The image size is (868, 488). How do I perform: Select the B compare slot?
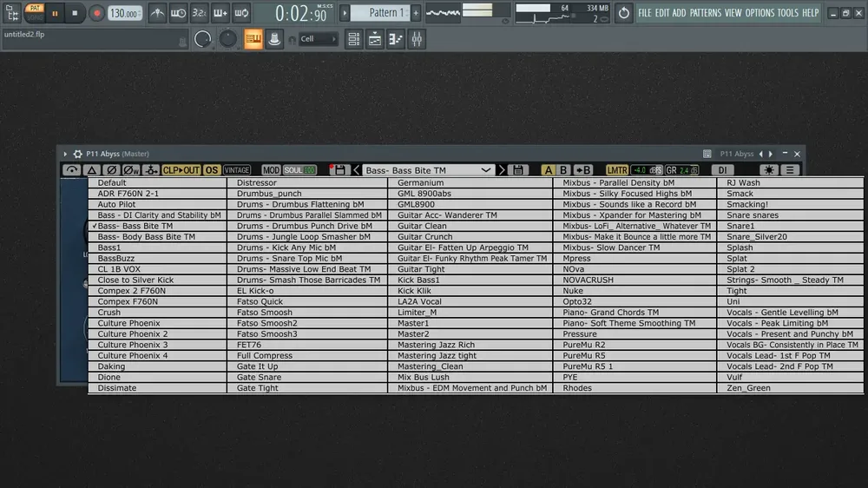point(563,170)
